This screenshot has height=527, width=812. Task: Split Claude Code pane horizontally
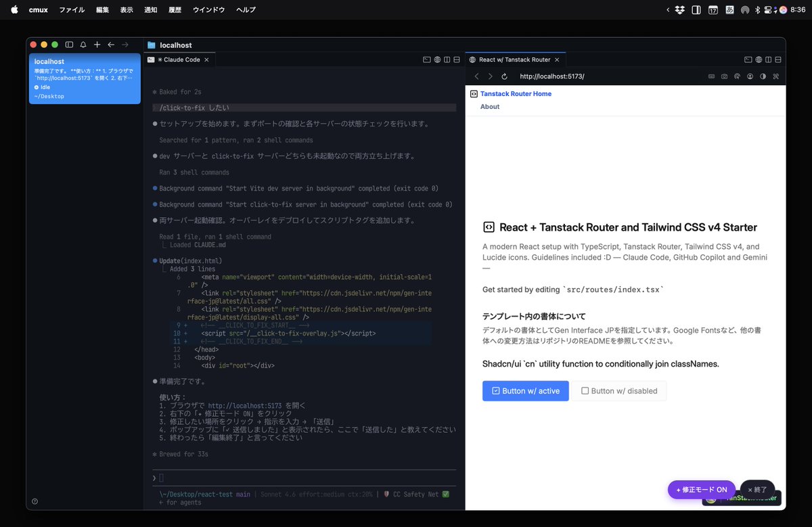coord(457,60)
